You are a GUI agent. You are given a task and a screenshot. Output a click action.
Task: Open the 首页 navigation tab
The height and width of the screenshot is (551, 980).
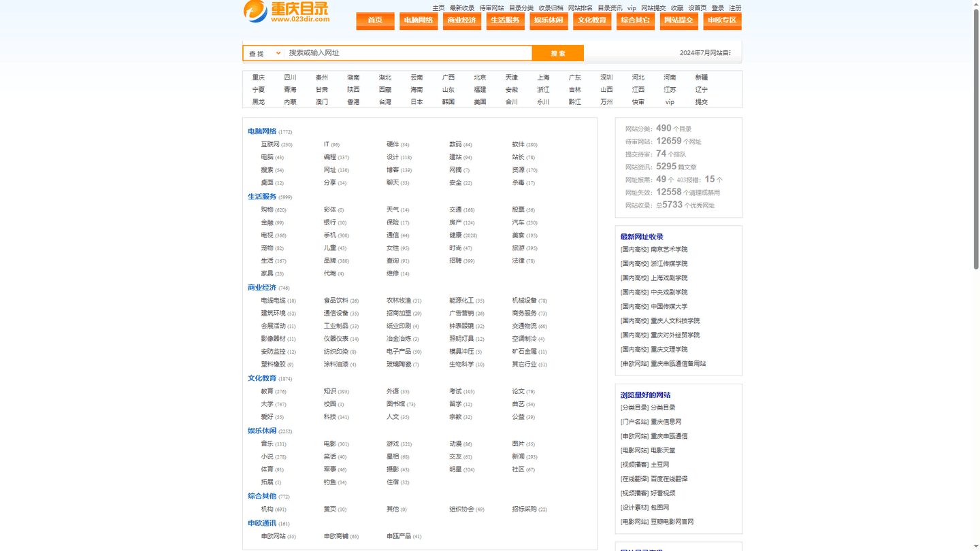coord(375,20)
